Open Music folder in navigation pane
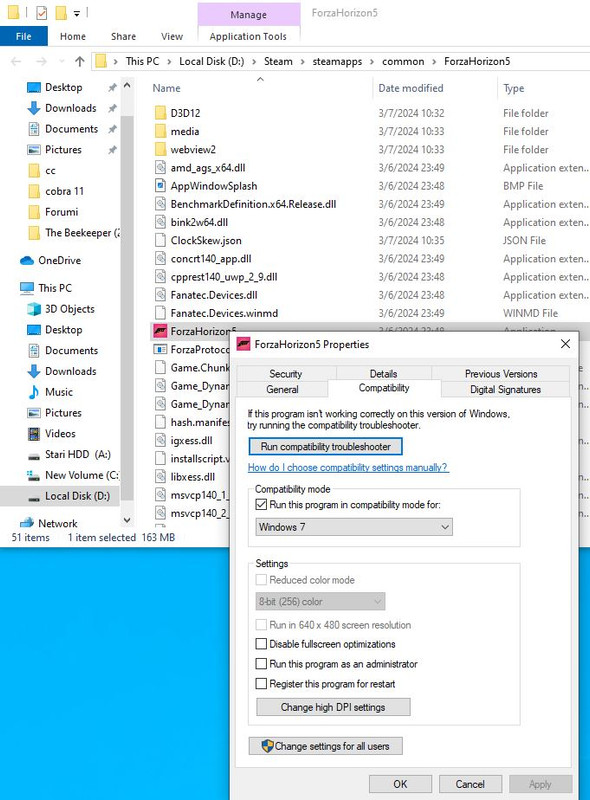Viewport: 590px width, 800px height. (59, 392)
